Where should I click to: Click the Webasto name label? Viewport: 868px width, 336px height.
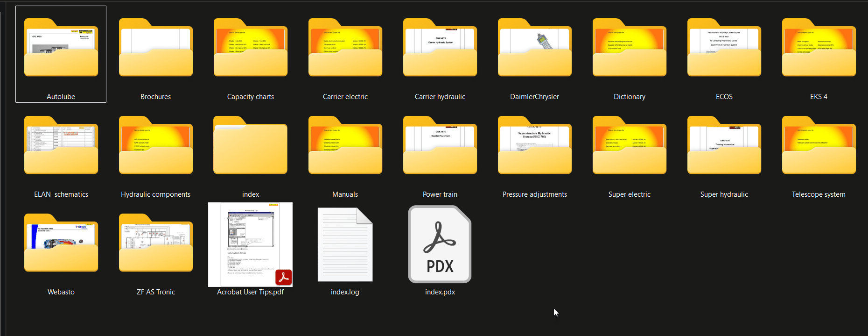click(x=61, y=292)
